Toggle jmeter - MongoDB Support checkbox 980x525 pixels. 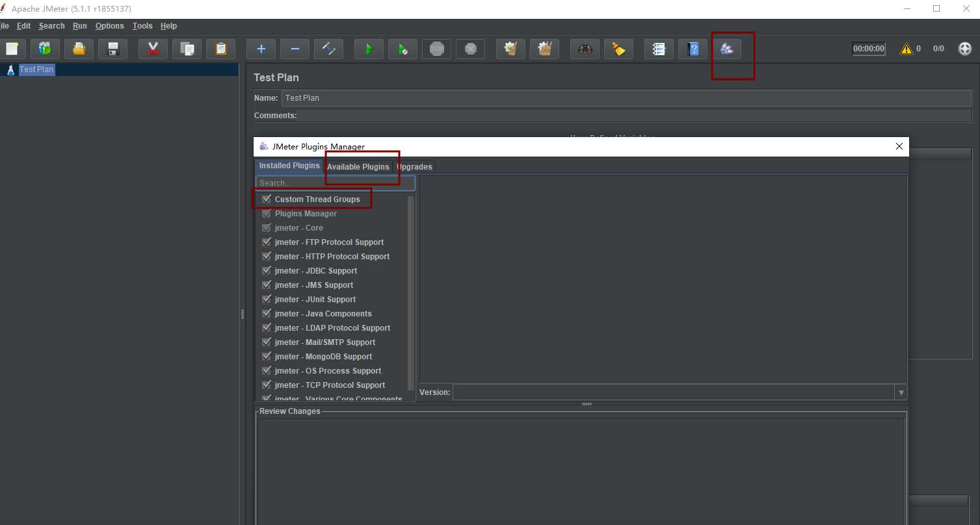[267, 356]
